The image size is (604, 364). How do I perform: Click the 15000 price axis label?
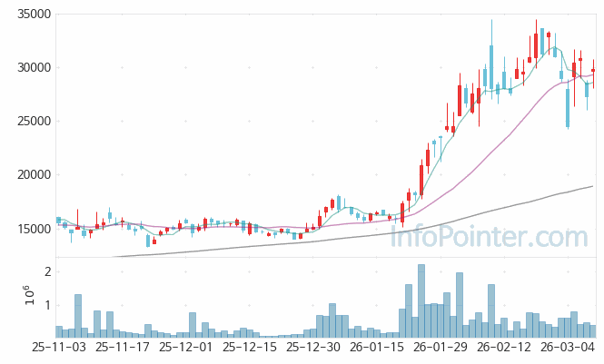(x=34, y=229)
